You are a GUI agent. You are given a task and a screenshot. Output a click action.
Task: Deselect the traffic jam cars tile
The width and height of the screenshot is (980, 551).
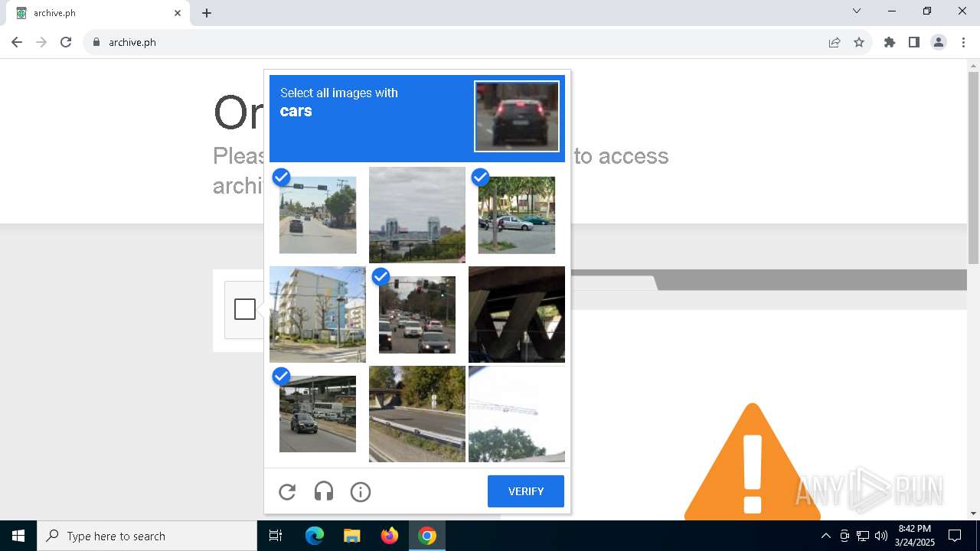(417, 315)
